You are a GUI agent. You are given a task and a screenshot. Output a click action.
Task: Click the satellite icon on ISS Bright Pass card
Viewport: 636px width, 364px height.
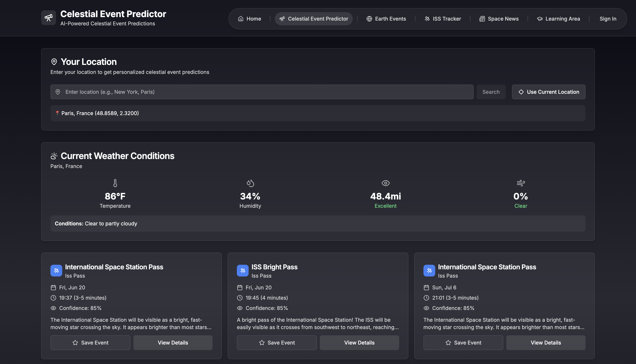[242, 270]
